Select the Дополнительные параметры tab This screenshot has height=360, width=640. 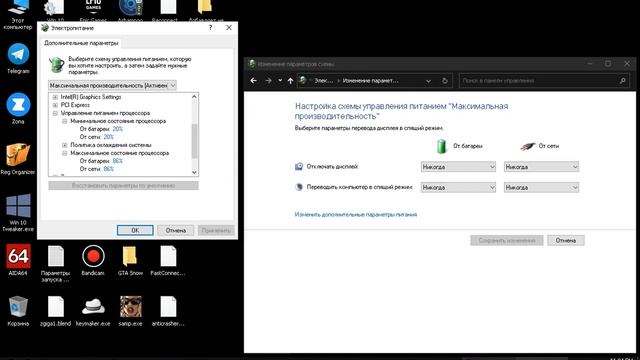click(81, 43)
